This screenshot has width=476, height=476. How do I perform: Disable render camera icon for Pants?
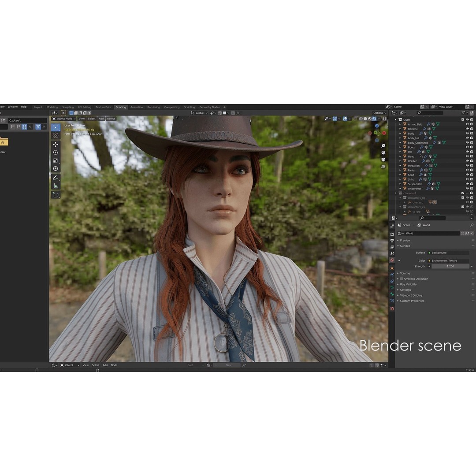pos(472,170)
